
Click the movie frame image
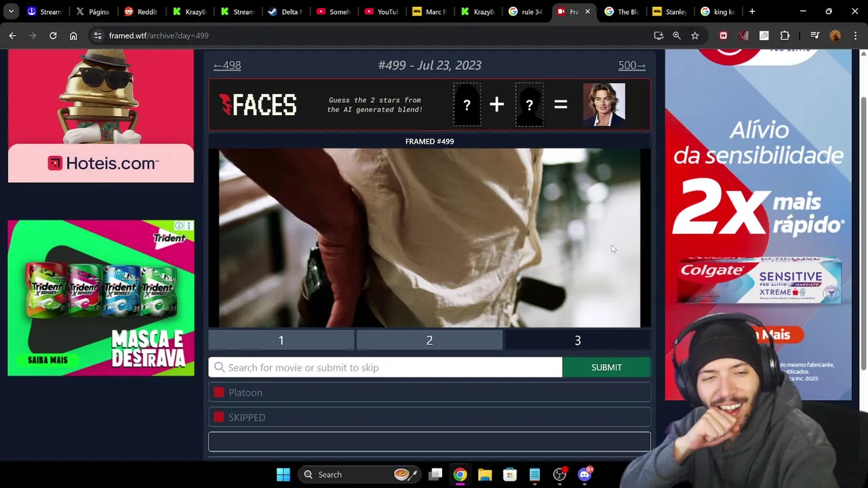point(429,238)
